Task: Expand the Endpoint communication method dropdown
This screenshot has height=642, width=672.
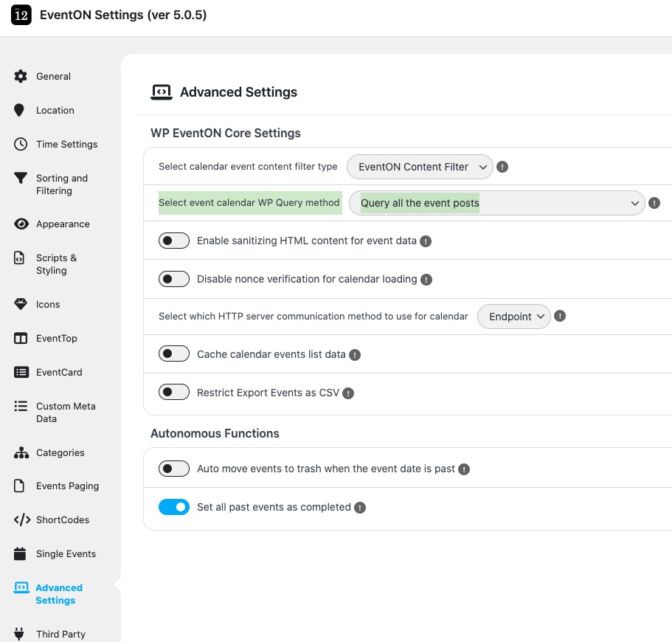Action: click(x=514, y=317)
